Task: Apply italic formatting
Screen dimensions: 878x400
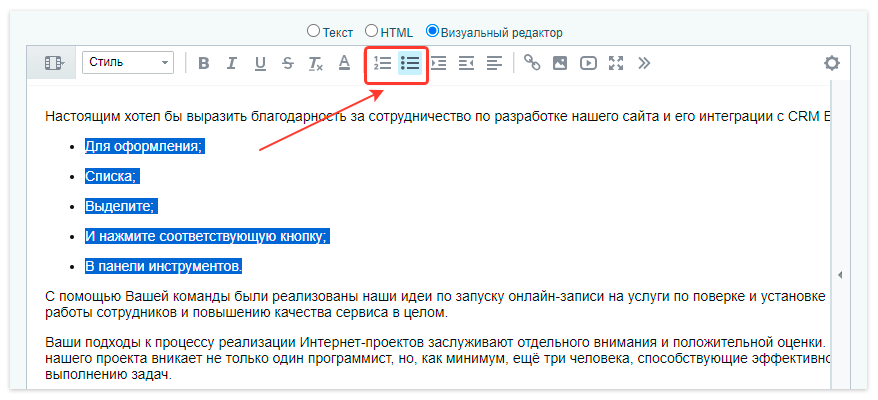Action: coord(232,63)
